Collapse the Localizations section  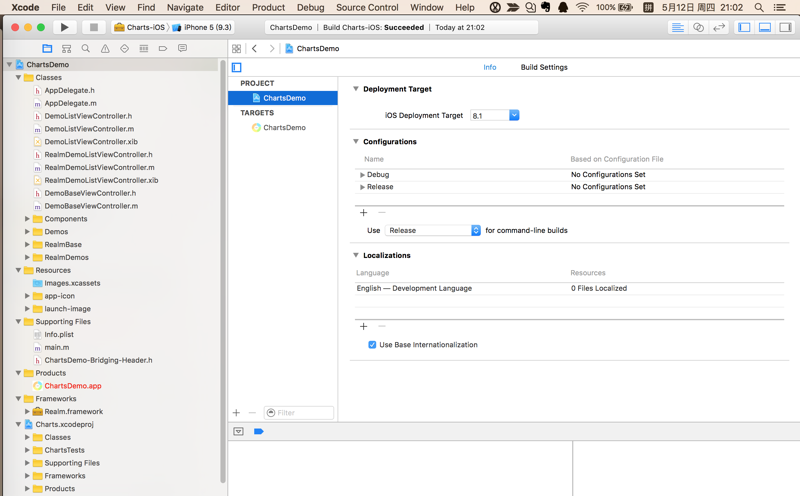(x=356, y=255)
